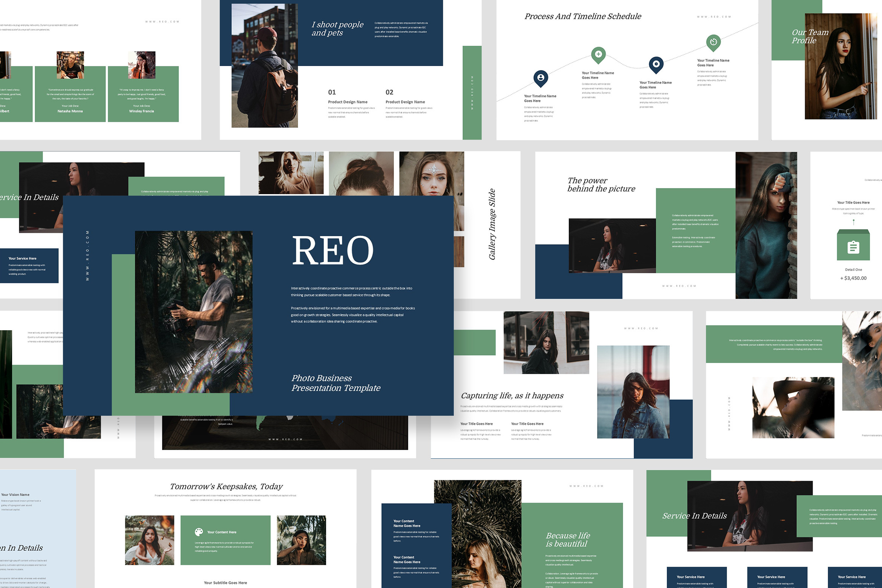
Task: Click the user profile timeline pin icon
Action: click(x=541, y=78)
